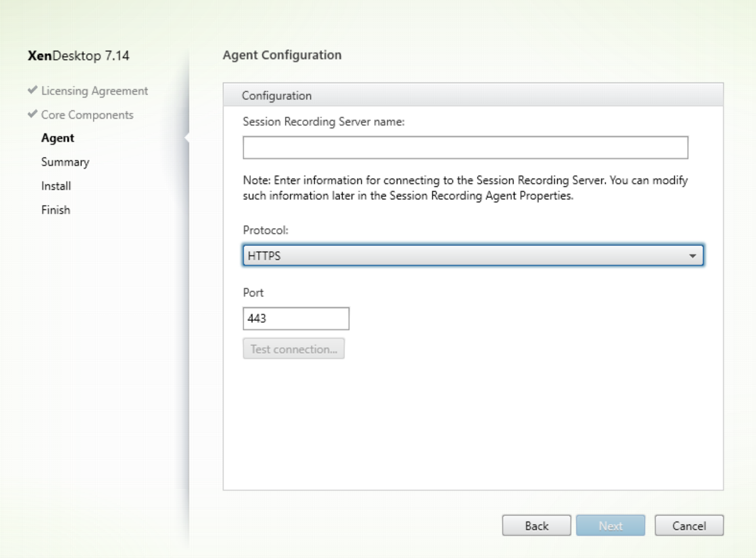Select the Agent step in sidebar
Image resolution: width=756 pixels, height=558 pixels.
[x=58, y=138]
